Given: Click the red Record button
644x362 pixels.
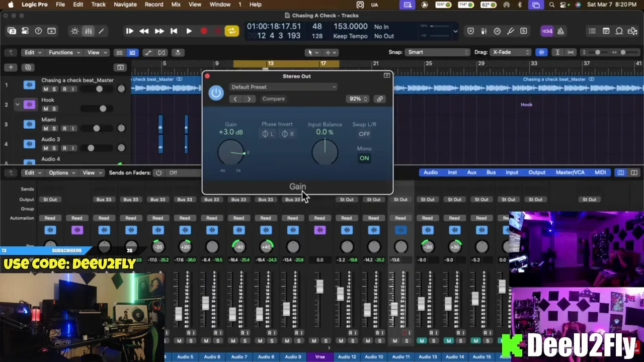Looking at the screenshot, I should (x=204, y=31).
